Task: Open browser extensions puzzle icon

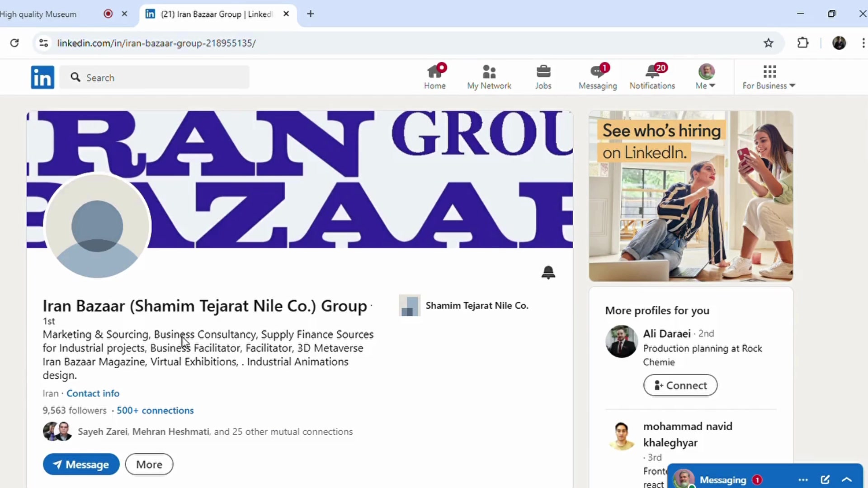Action: tap(802, 43)
